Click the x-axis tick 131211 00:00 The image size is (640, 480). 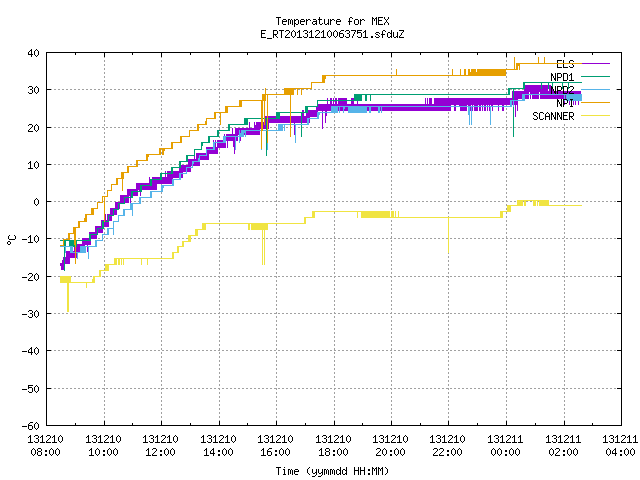pos(506,446)
